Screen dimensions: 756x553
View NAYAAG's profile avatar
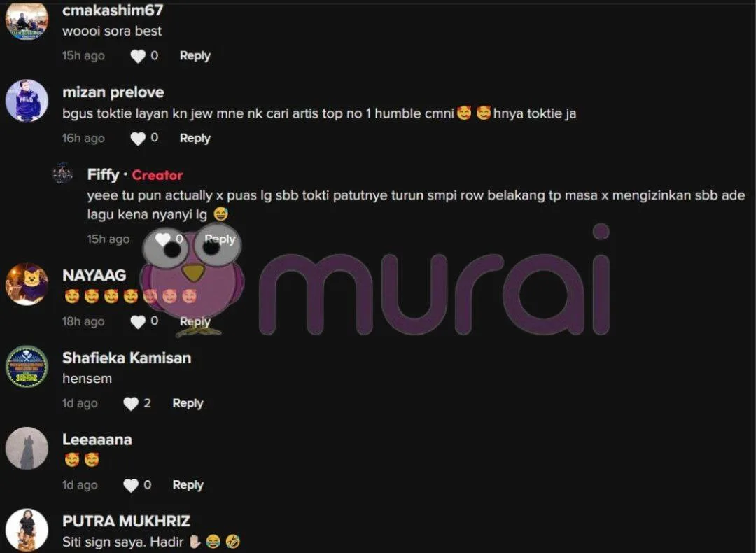pyautogui.click(x=27, y=284)
